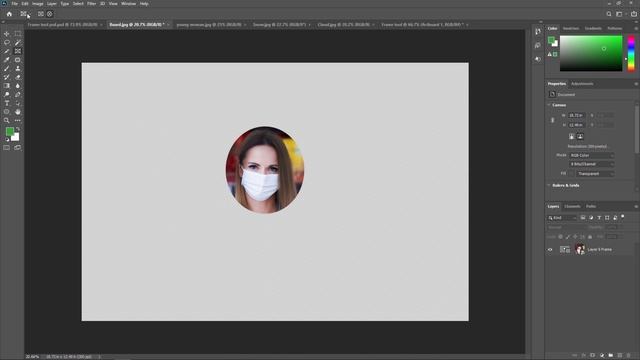Select the Eraser tool
The width and height of the screenshot is (640, 360).
coord(18,77)
